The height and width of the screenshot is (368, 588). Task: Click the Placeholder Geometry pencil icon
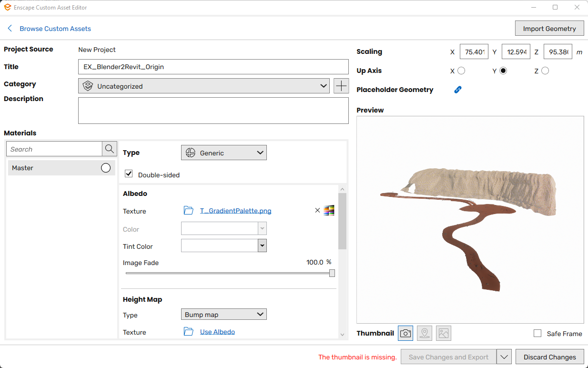point(457,90)
